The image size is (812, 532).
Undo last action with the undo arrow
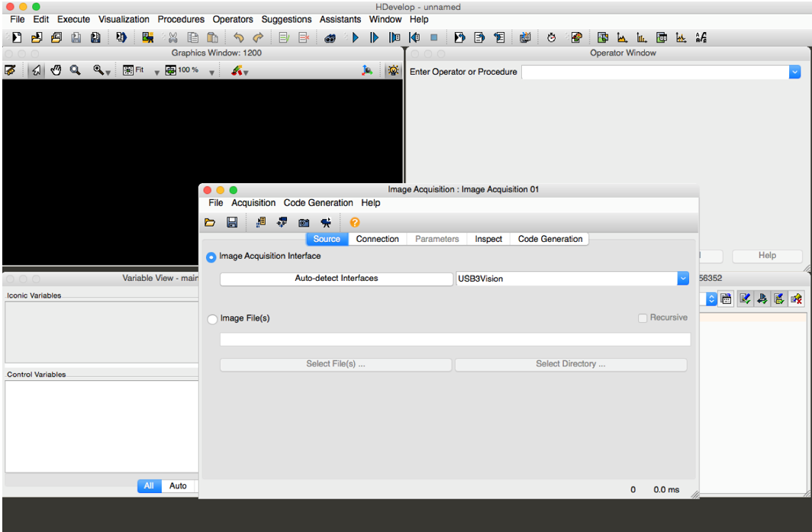pos(238,37)
